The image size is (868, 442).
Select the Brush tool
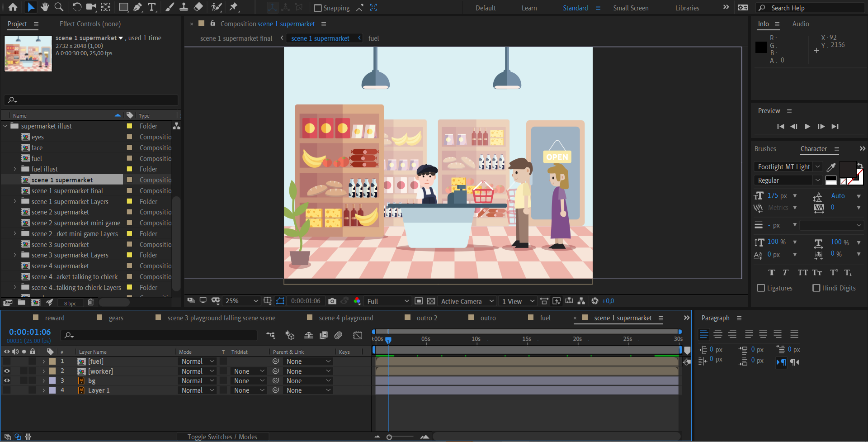point(170,7)
